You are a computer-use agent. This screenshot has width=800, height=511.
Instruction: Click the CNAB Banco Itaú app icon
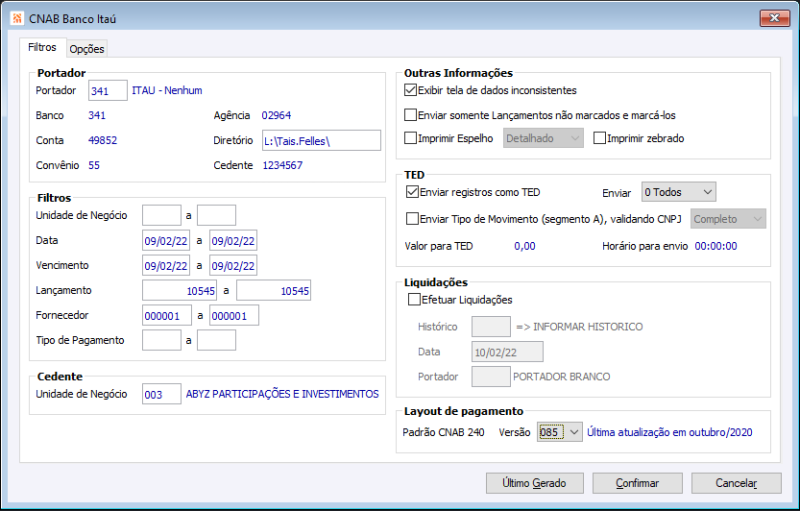17,18
